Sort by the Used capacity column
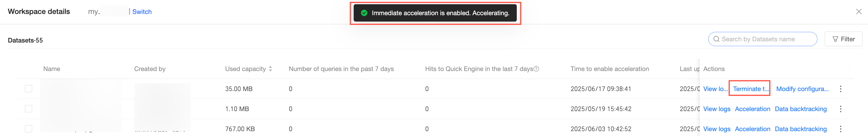This screenshot has width=868, height=136. (x=270, y=69)
